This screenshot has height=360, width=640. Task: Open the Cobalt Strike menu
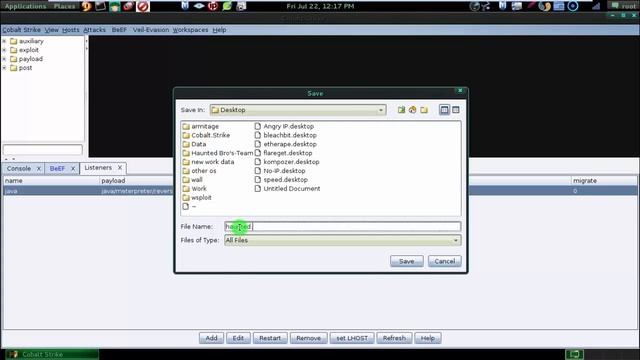point(21,30)
